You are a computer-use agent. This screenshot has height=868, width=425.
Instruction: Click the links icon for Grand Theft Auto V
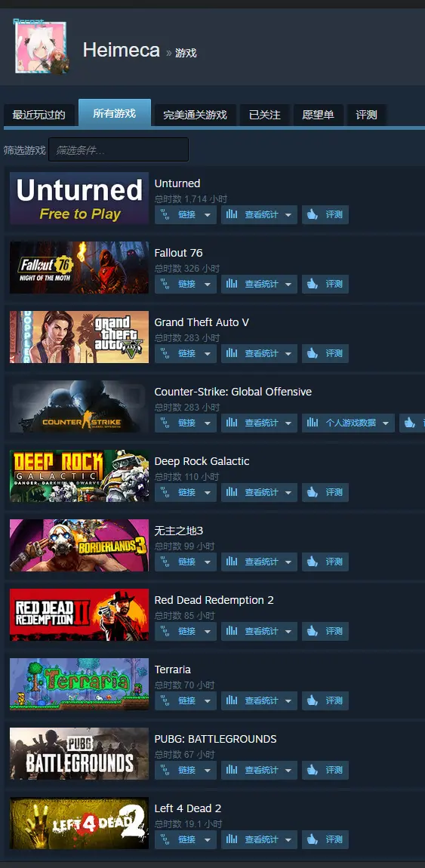(x=165, y=354)
